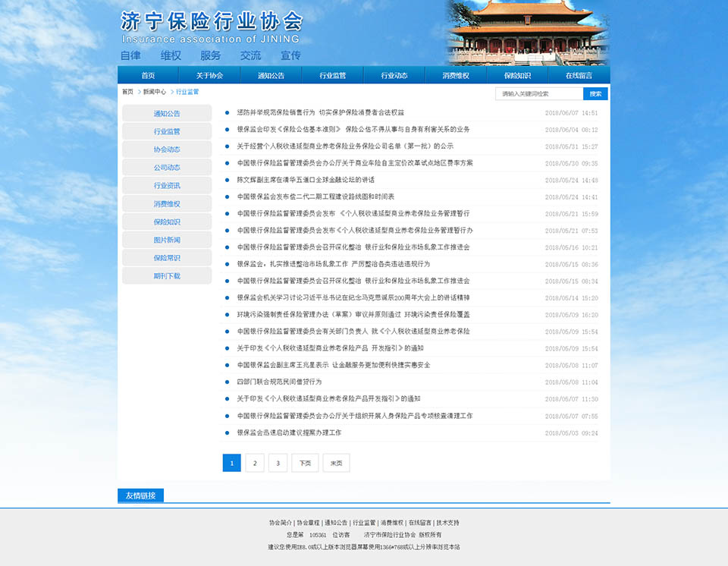Open article 银保监会:扎实推进整治市场乱象工作

(x=334, y=263)
